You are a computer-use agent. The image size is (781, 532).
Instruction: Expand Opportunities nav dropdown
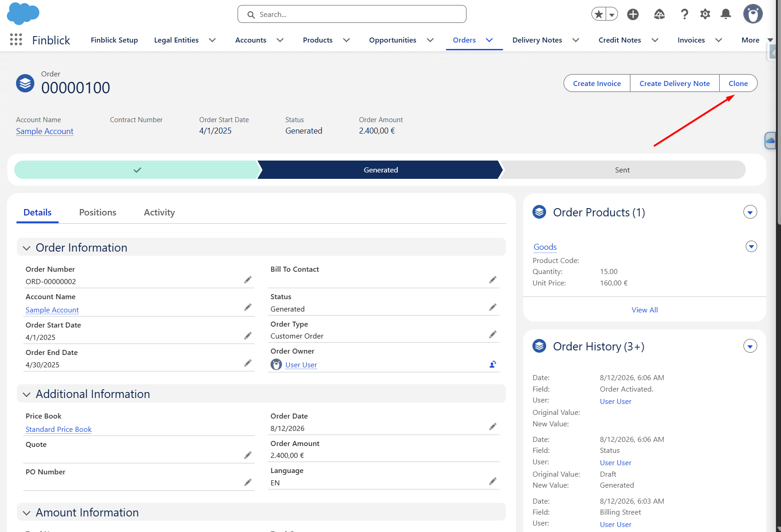pyautogui.click(x=430, y=40)
